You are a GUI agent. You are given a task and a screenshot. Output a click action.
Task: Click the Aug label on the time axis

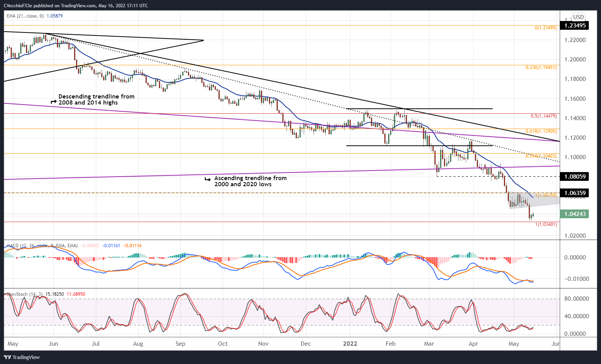pos(138,344)
